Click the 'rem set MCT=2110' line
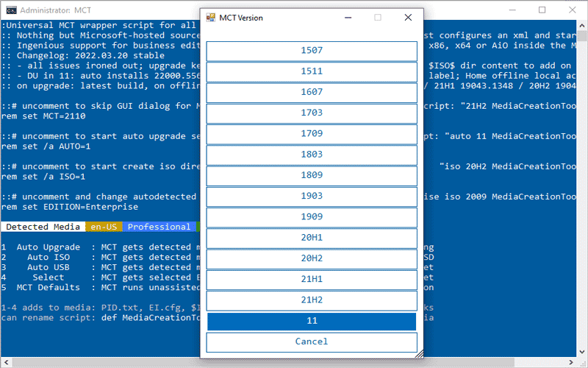Image resolution: width=588 pixels, height=368 pixels. 43,116
